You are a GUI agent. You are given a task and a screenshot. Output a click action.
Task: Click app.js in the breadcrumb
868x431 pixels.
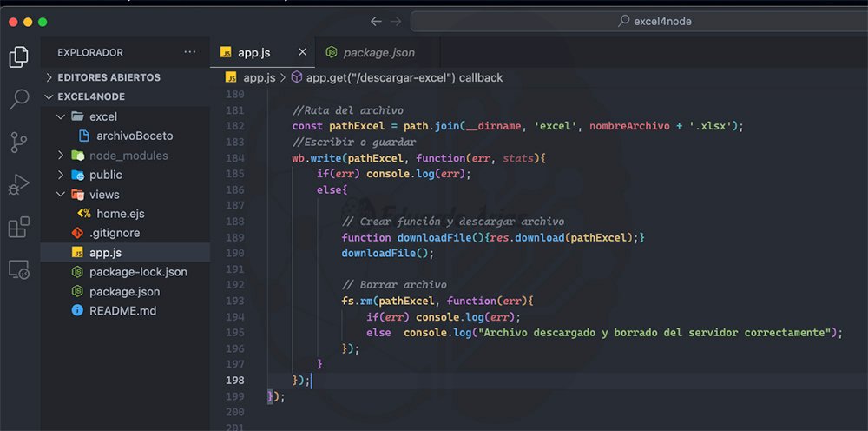tap(259, 77)
